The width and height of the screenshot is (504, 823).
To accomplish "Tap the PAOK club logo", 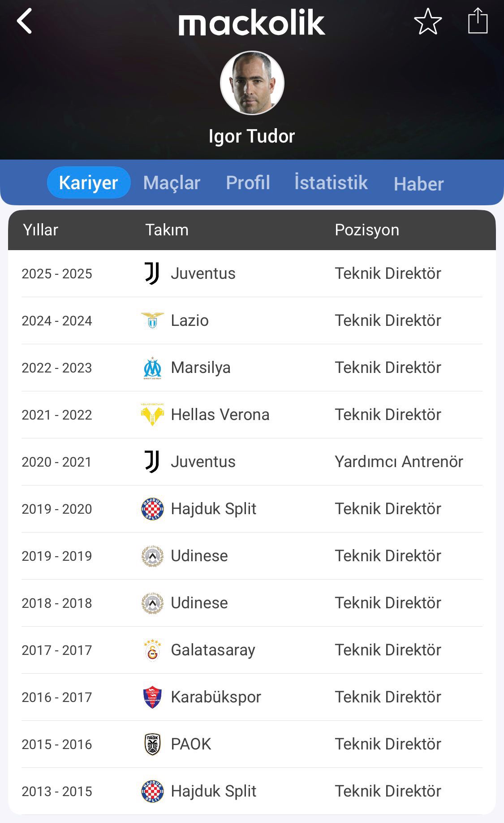I will click(152, 744).
